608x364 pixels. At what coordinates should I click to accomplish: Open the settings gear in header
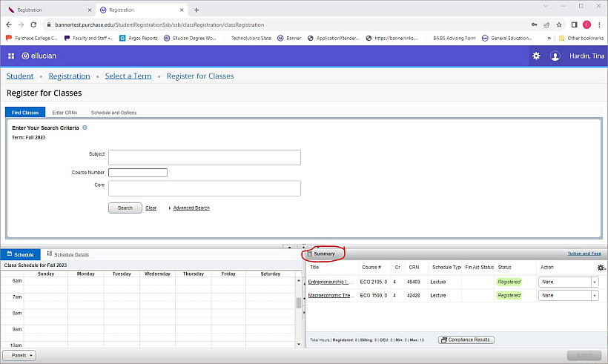pyautogui.click(x=536, y=56)
